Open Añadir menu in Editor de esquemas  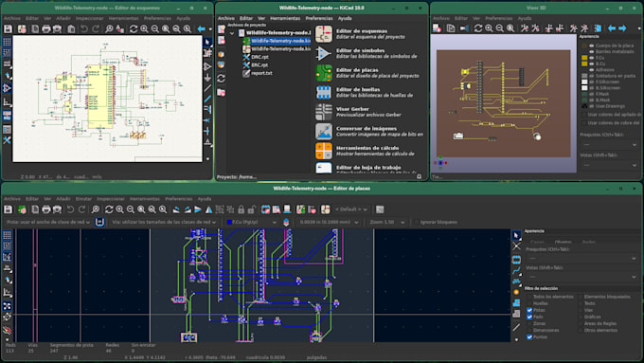pos(63,18)
